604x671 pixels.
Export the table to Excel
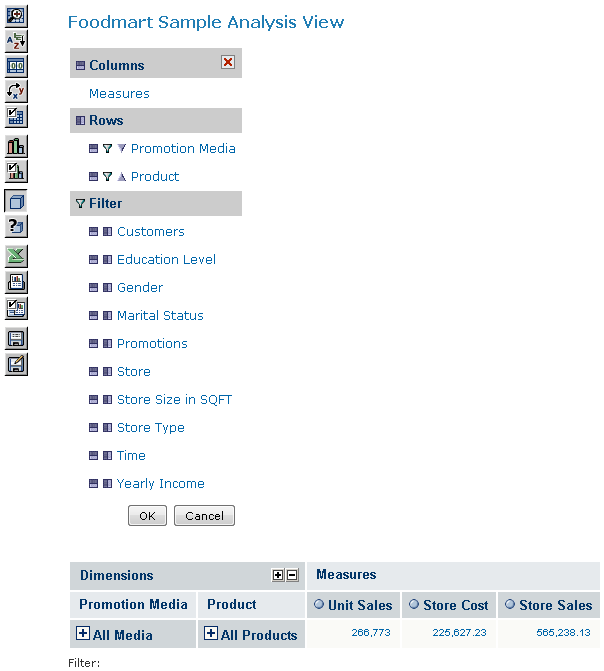coord(16,256)
